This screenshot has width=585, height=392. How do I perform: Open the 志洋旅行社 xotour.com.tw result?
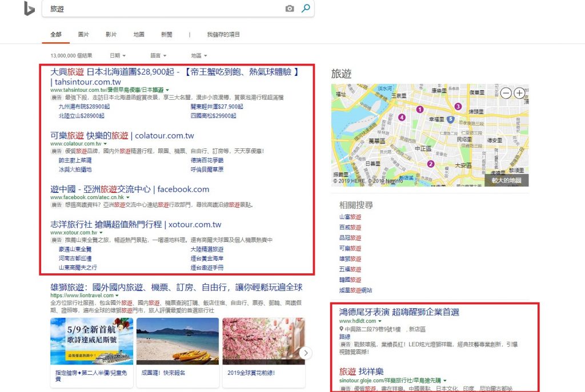click(136, 225)
